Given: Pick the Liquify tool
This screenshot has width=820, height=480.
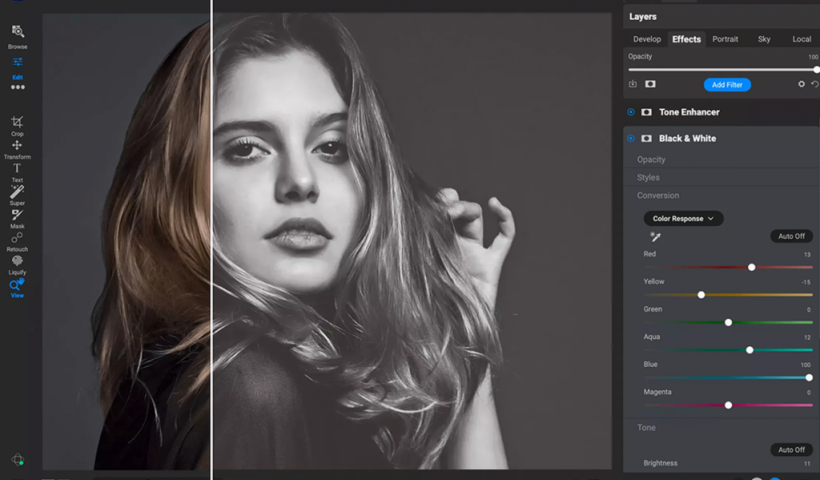Looking at the screenshot, I should 17,263.
